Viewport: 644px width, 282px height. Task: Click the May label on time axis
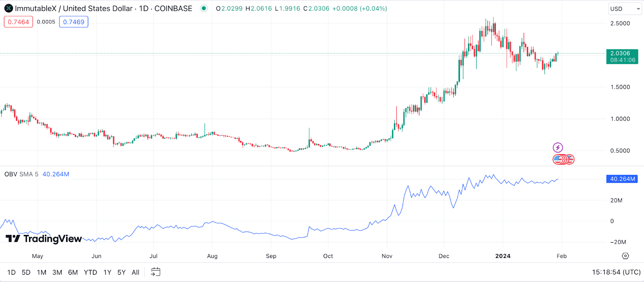(x=37, y=256)
